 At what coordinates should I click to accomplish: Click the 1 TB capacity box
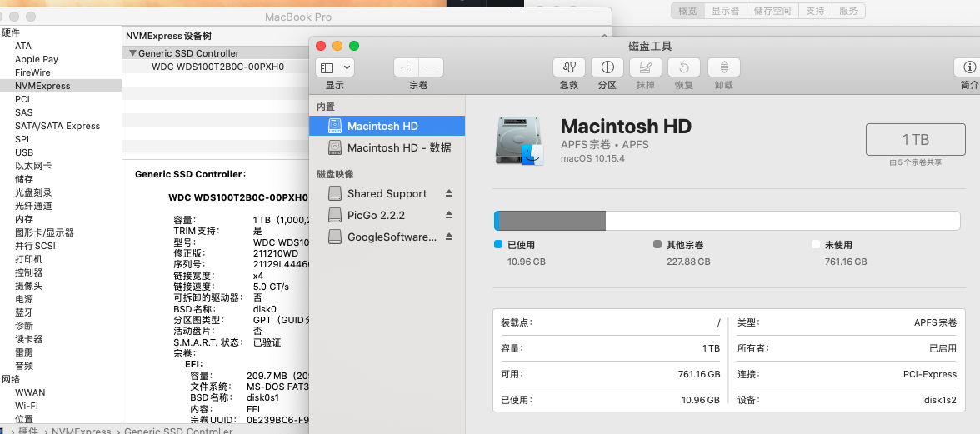tap(916, 139)
